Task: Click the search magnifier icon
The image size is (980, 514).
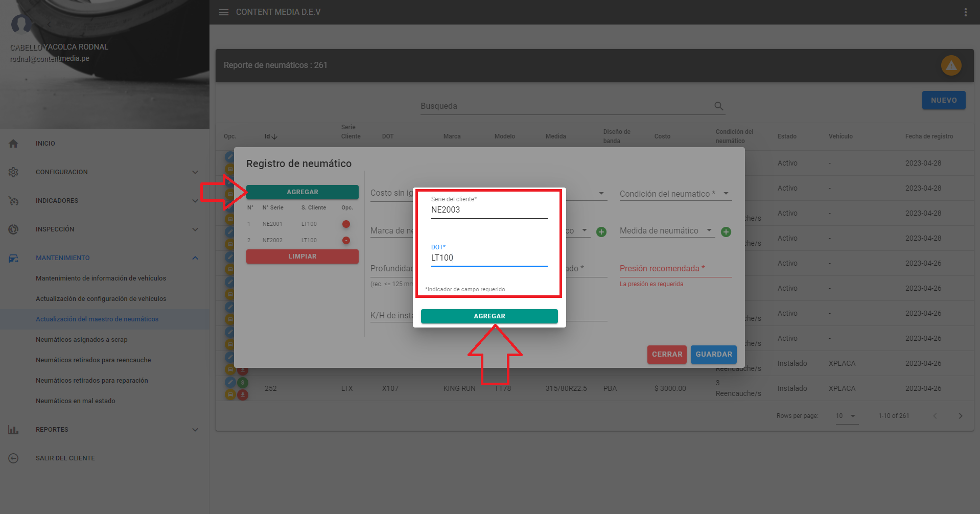Action: coord(718,106)
